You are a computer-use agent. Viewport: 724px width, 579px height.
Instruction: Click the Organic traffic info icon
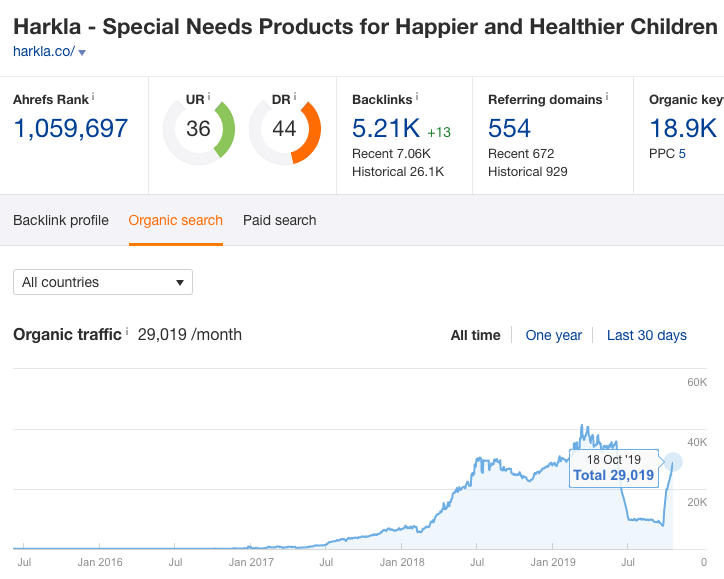click(x=127, y=331)
